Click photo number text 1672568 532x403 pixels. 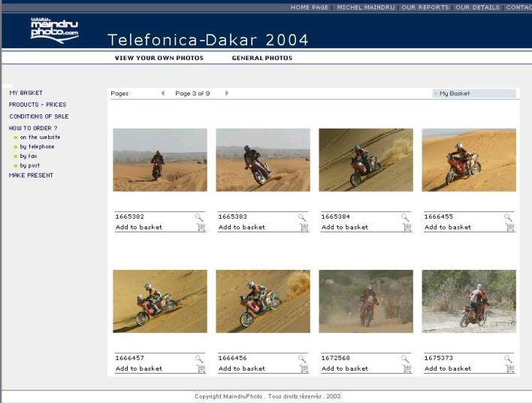click(336, 358)
